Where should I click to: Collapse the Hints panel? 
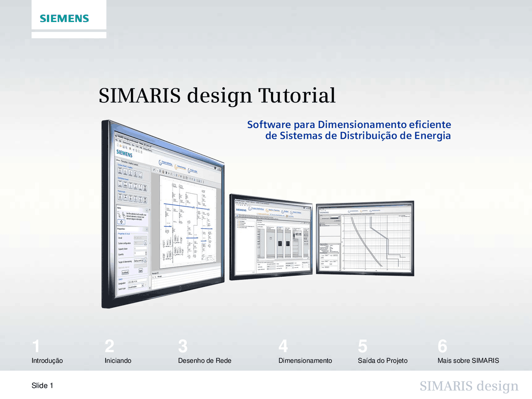[x=147, y=210]
